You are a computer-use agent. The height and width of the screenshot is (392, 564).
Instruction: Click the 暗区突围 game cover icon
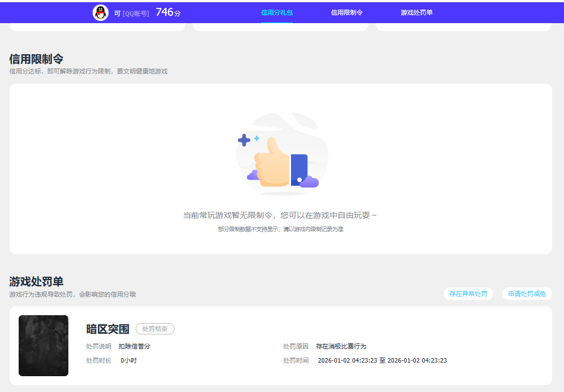tap(44, 346)
